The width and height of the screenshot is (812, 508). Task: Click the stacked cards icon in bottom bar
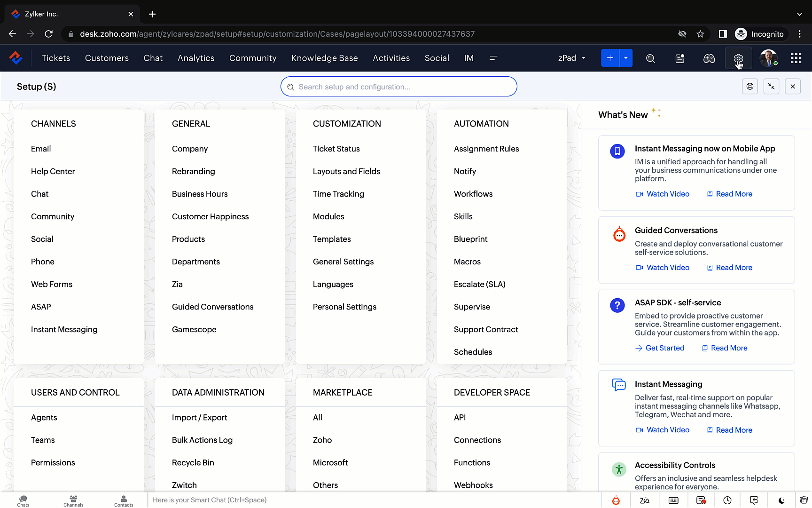(804, 500)
